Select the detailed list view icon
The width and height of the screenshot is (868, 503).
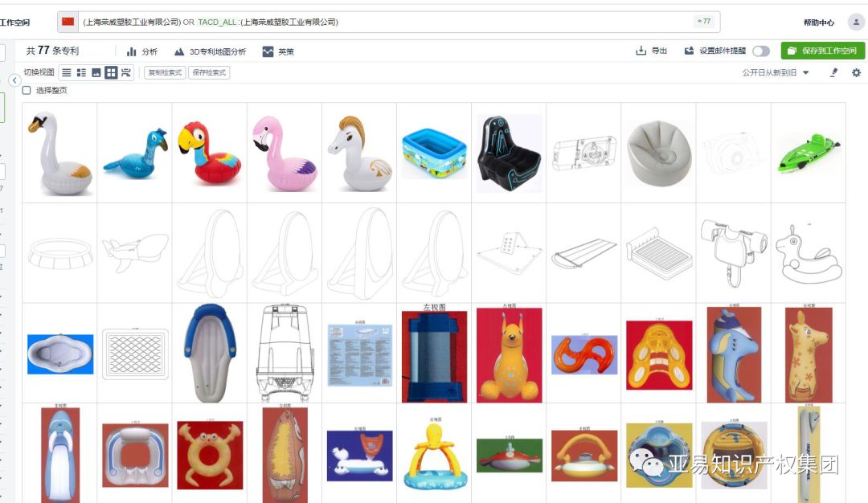(x=81, y=72)
